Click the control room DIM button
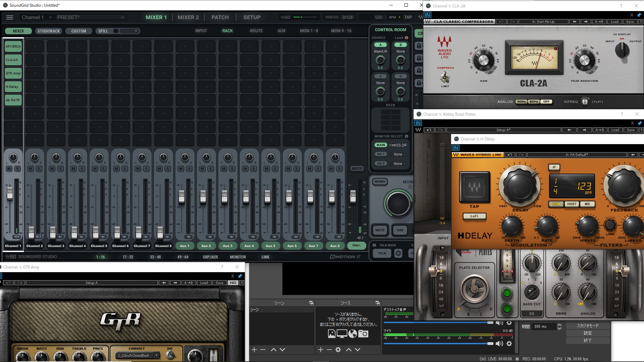 400,230
